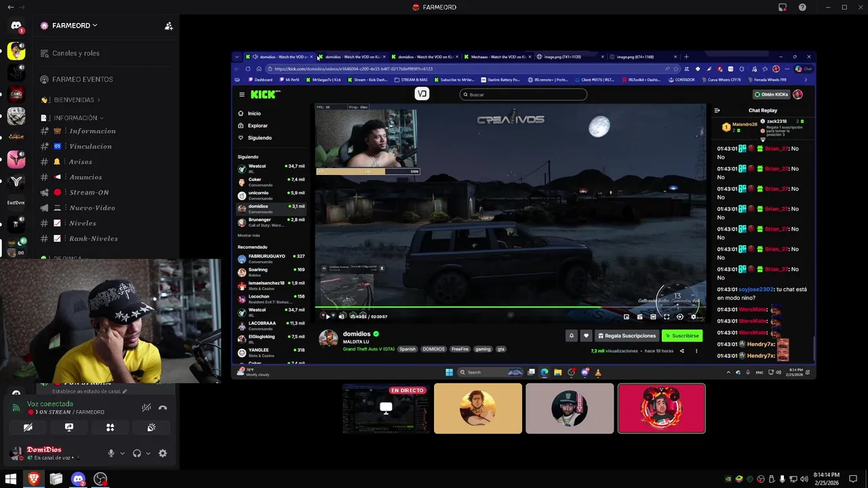Open Kick video player settings gear
Screen dimensions: 868x488
tap(693, 317)
